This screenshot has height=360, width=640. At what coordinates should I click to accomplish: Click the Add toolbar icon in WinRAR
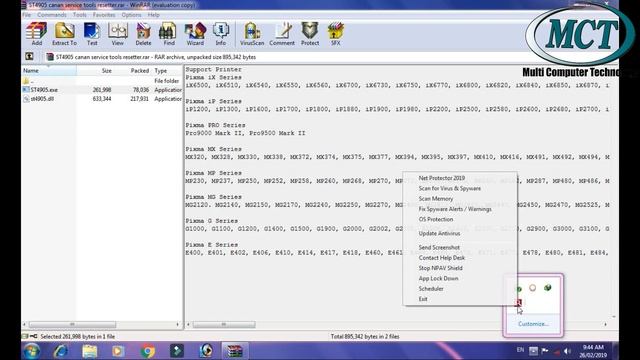coord(37,34)
